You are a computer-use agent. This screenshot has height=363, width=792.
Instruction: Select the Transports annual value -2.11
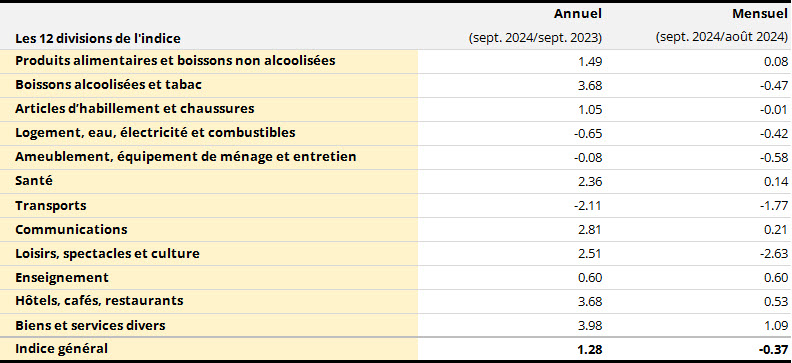[x=588, y=206]
